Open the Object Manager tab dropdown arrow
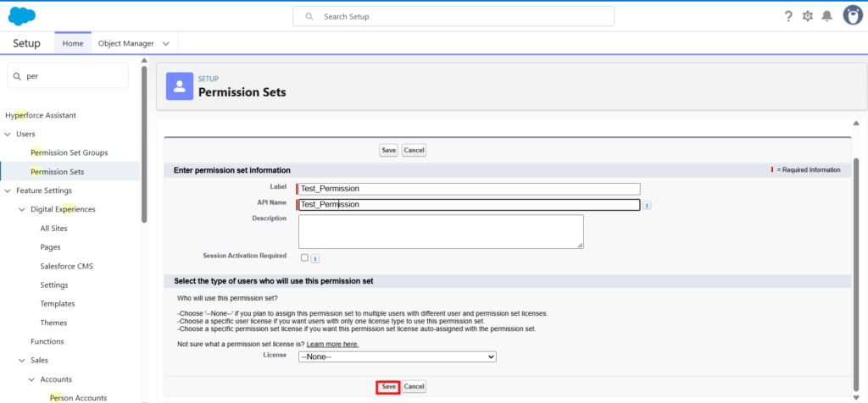 coord(166,43)
